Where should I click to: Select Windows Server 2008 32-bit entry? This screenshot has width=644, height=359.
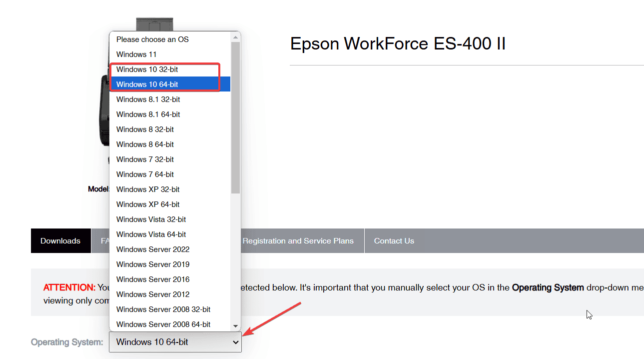(x=170, y=309)
